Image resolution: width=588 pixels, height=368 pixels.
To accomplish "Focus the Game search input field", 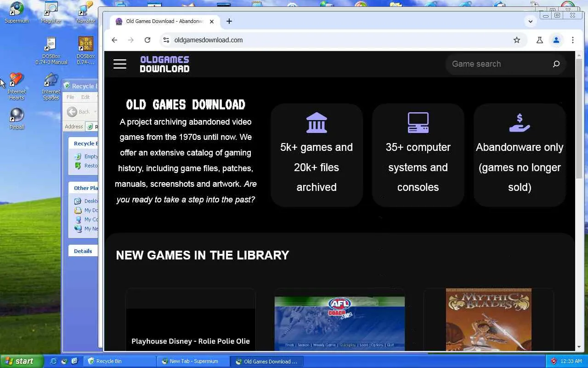I will click(x=499, y=64).
